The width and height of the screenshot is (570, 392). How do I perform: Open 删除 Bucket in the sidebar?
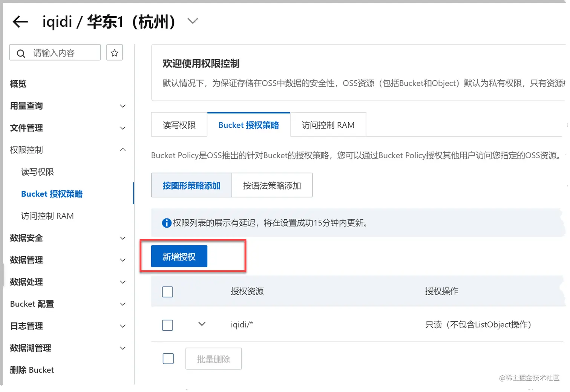click(x=32, y=370)
